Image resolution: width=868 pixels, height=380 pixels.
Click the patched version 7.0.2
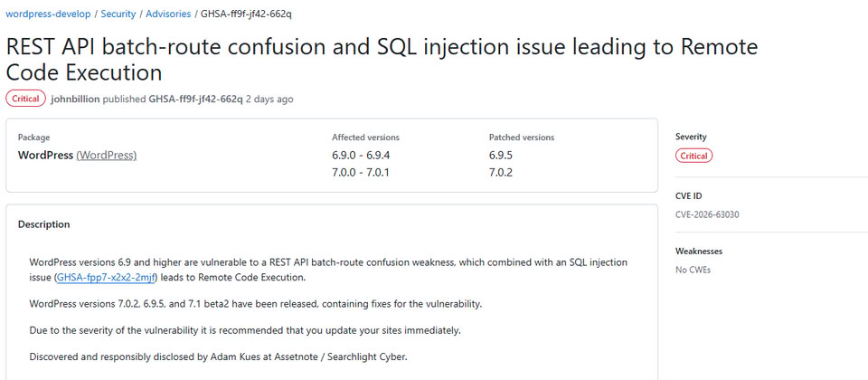(501, 173)
